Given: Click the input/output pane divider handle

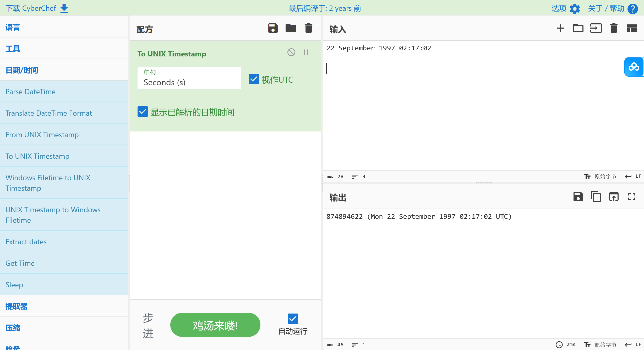Looking at the screenshot, I should [x=484, y=183].
